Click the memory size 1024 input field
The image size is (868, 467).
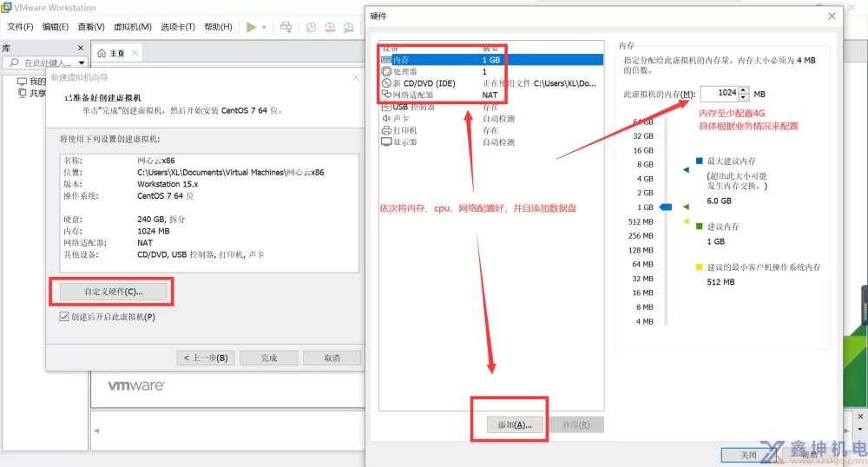[x=720, y=93]
